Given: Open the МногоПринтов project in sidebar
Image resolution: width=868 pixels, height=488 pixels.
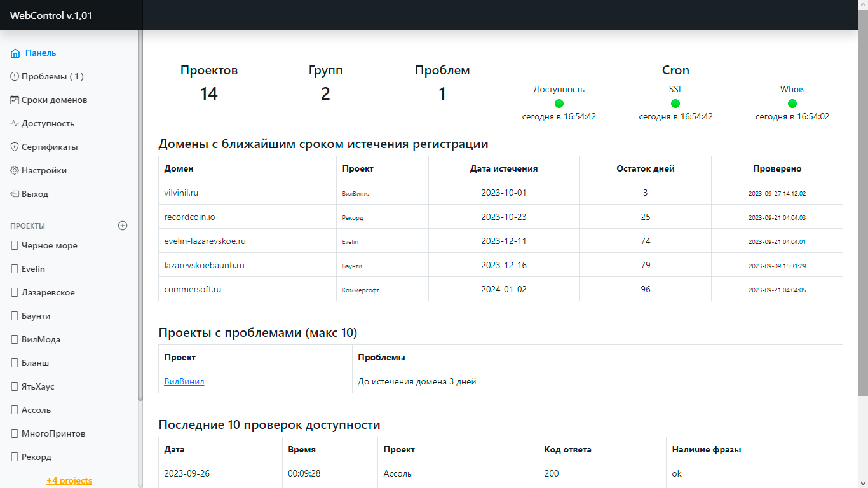Looking at the screenshot, I should point(53,433).
